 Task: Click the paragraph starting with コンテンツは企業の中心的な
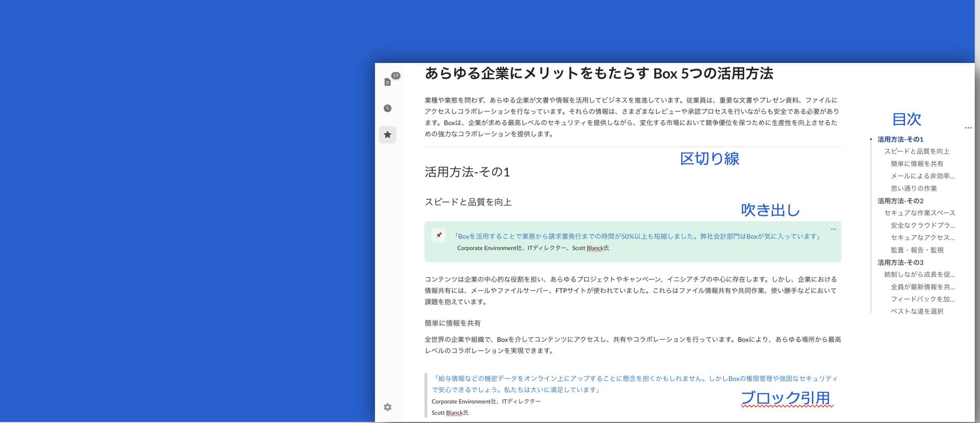click(x=631, y=291)
